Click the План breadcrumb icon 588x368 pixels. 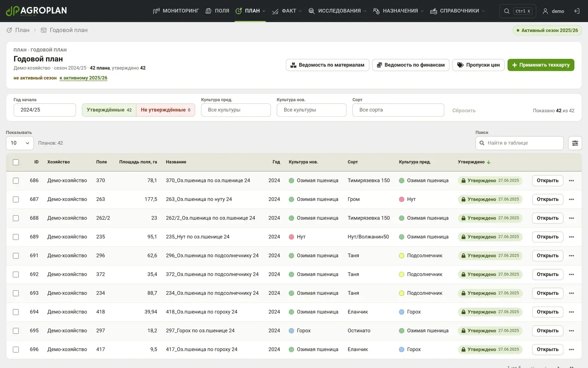9,30
